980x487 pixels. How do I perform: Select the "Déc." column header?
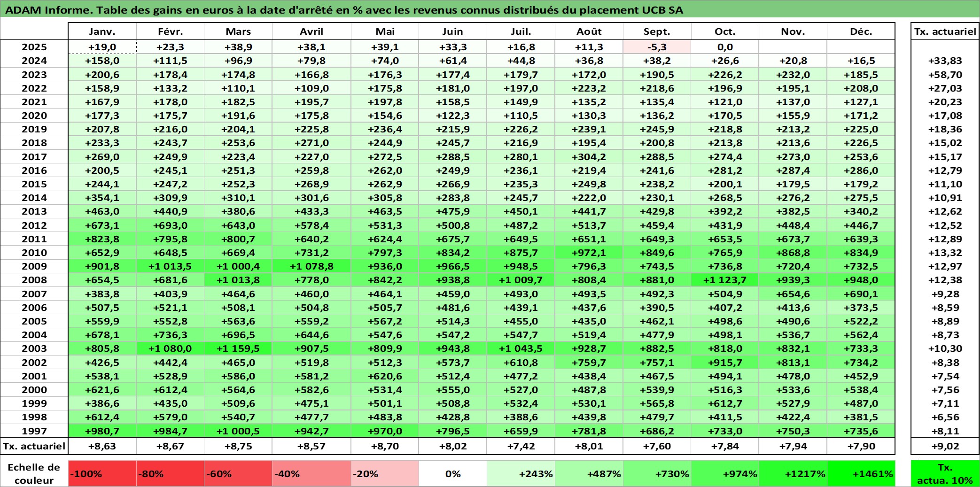[861, 31]
